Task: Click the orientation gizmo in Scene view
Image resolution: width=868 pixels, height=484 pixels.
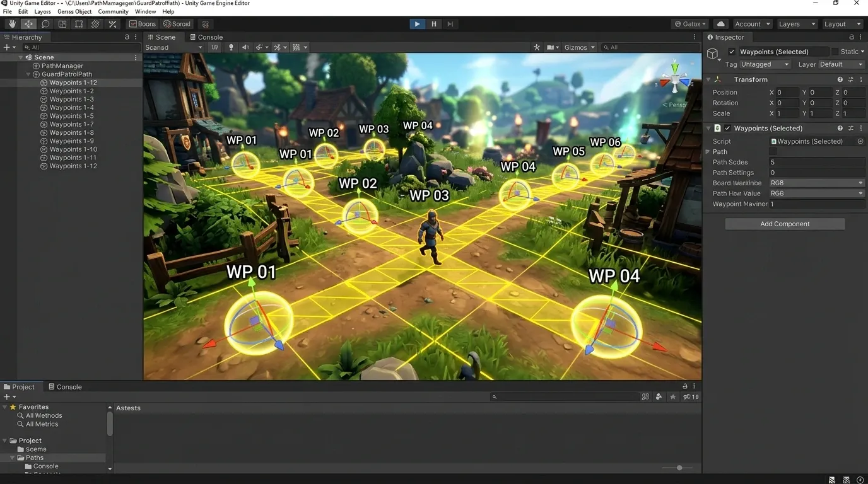Action: point(675,79)
